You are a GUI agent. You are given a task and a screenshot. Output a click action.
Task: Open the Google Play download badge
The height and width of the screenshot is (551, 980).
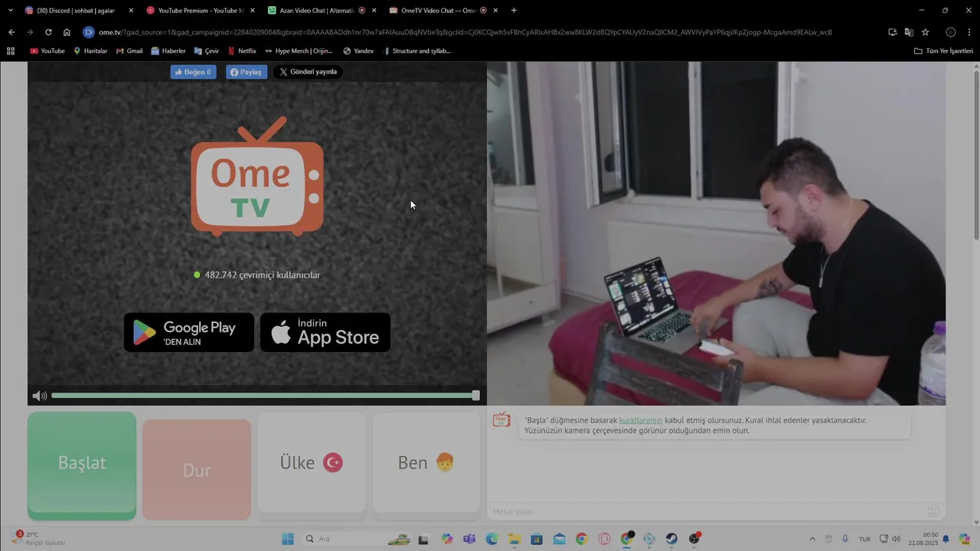[x=189, y=332]
